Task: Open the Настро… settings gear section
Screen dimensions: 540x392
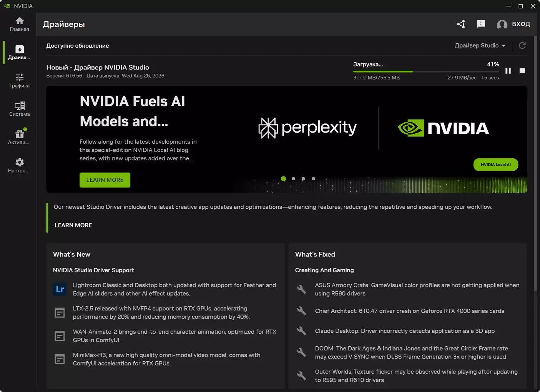Action: click(19, 166)
